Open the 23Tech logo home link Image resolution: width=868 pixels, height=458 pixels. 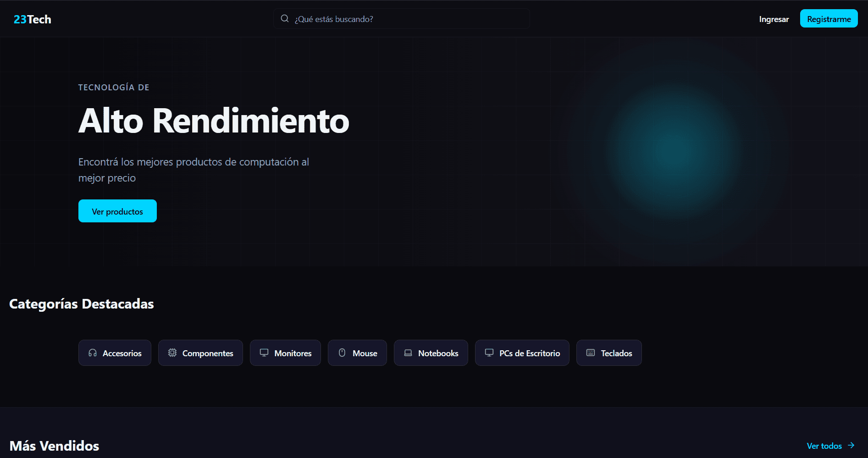33,19
